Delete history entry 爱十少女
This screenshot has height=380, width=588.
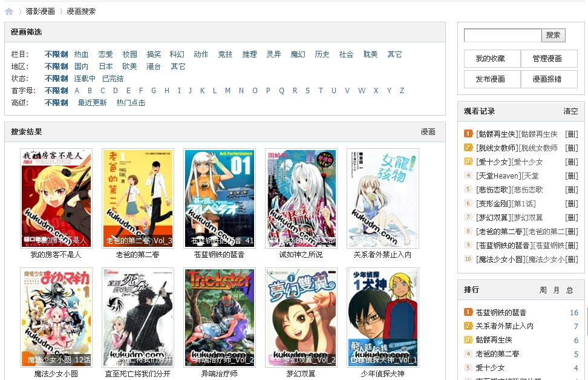572,162
